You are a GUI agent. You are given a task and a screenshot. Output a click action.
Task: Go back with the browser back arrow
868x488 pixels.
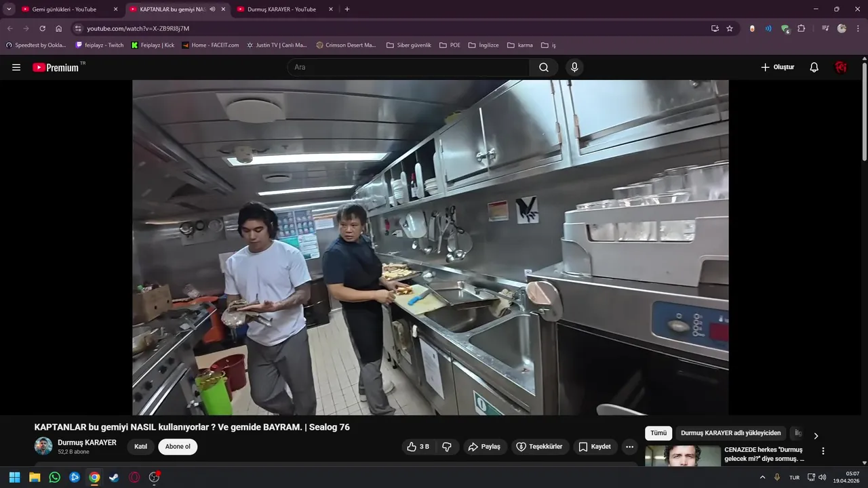[x=9, y=28]
